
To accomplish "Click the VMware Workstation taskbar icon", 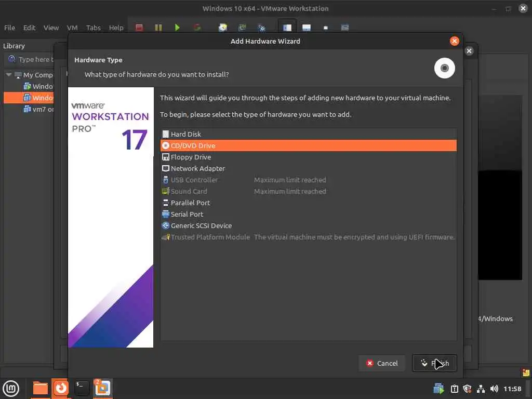I will pyautogui.click(x=102, y=388).
